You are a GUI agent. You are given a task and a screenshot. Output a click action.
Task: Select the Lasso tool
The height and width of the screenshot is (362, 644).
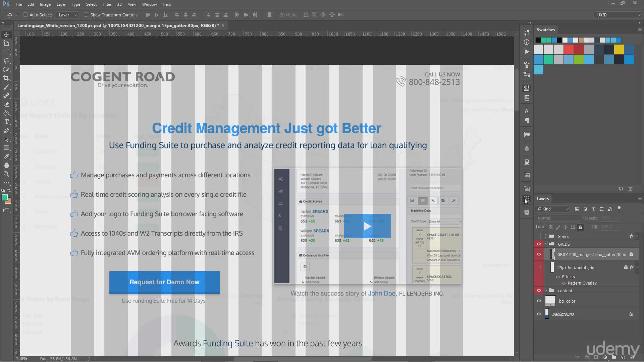pyautogui.click(x=6, y=61)
